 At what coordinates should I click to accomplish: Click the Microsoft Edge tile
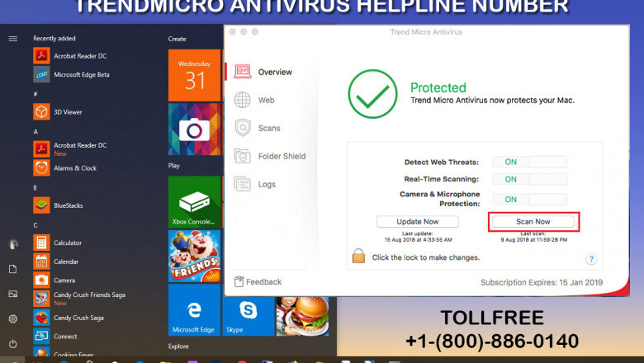[x=194, y=310]
